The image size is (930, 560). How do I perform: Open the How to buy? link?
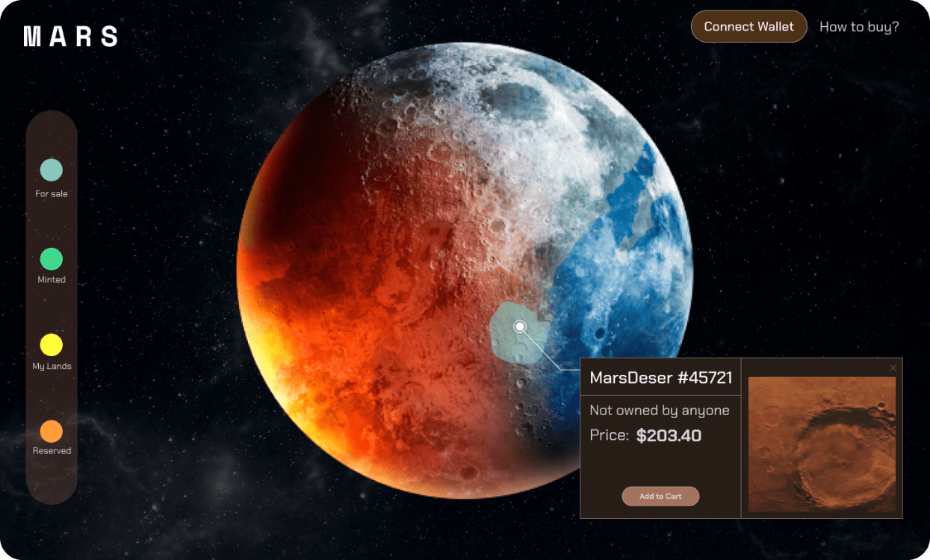pyautogui.click(x=859, y=27)
